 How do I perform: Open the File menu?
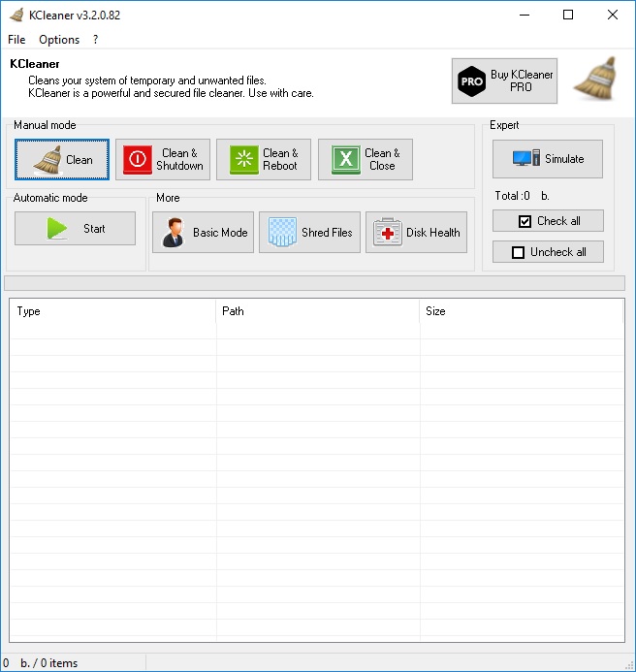click(16, 40)
